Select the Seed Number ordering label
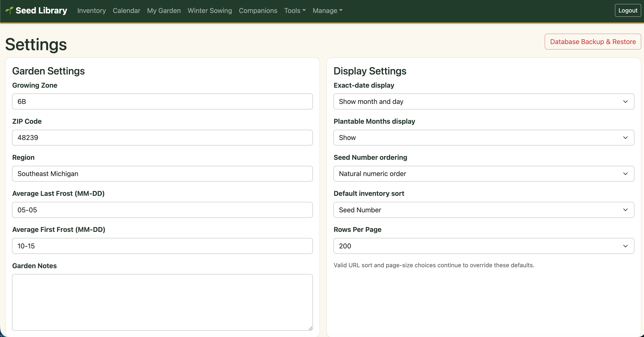The width and height of the screenshot is (644, 337). tap(371, 157)
